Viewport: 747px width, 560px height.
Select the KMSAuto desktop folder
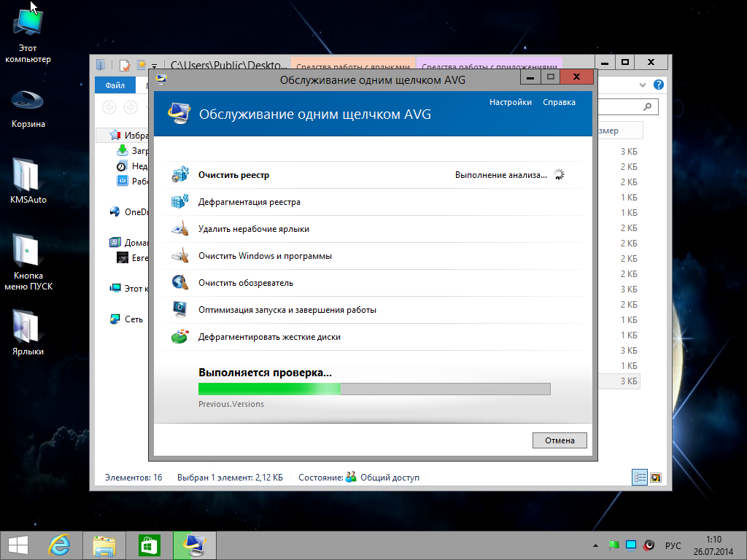[x=28, y=181]
